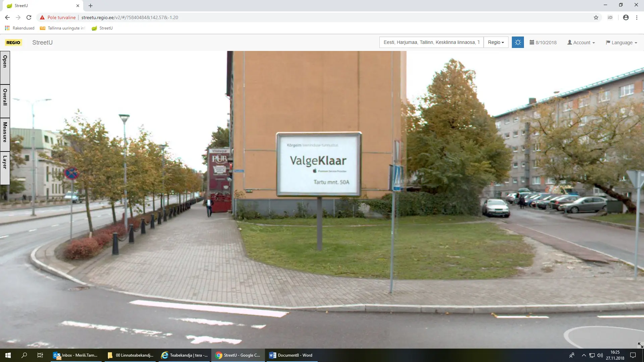
Task: Click the address search input field
Action: (431, 42)
